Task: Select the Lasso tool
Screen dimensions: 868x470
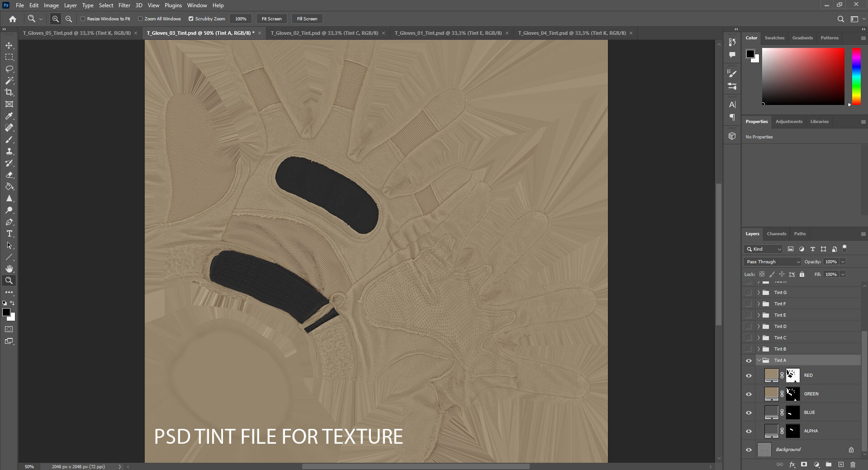Action: click(9, 69)
